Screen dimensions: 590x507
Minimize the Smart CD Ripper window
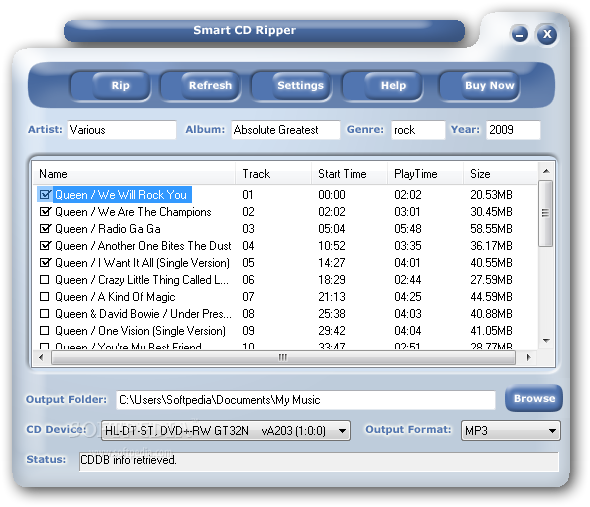tap(520, 35)
